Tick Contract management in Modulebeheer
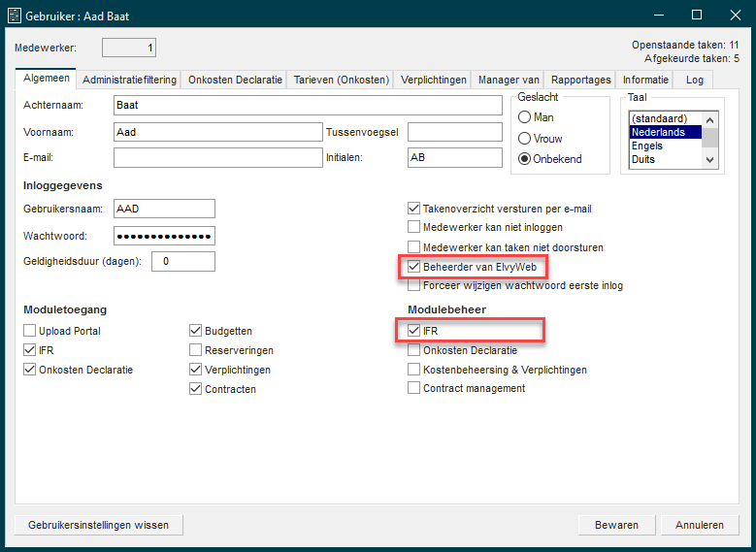Image resolution: width=756 pixels, height=552 pixels. tap(414, 388)
